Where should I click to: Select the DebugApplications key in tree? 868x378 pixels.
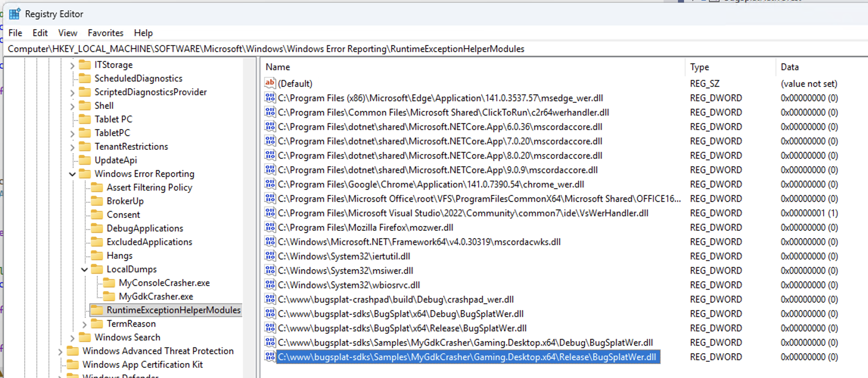pyautogui.click(x=145, y=228)
